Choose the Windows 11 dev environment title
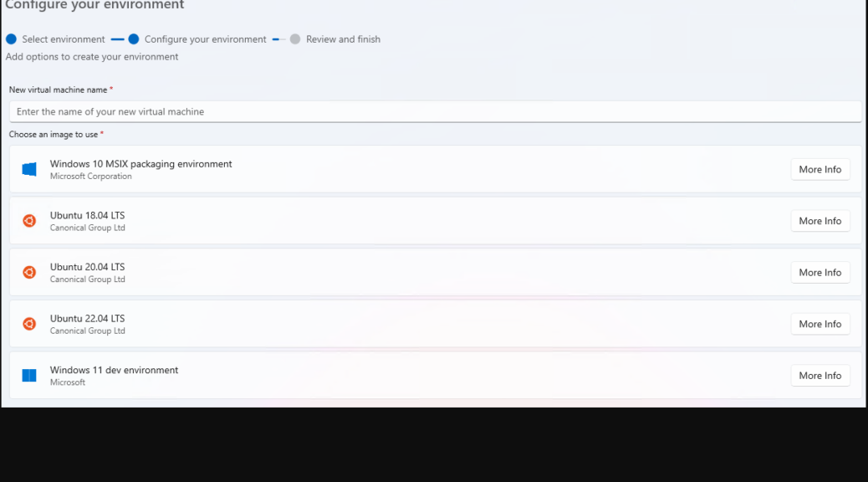Screen dimensions: 868x482 (x=114, y=370)
